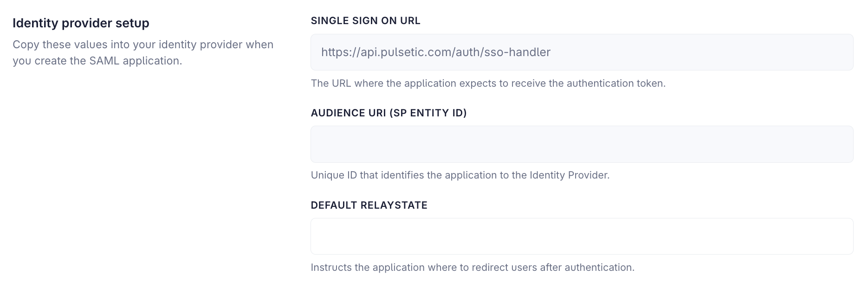This screenshot has width=868, height=294.
Task: Click the helper text about receiving the authentication token
Action: [488, 83]
